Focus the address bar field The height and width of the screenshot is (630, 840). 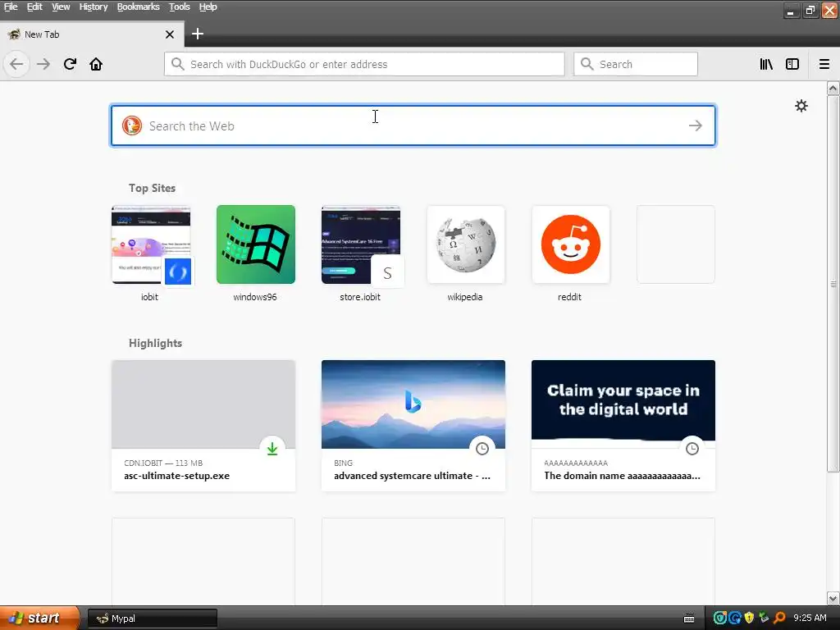pyautogui.click(x=364, y=64)
